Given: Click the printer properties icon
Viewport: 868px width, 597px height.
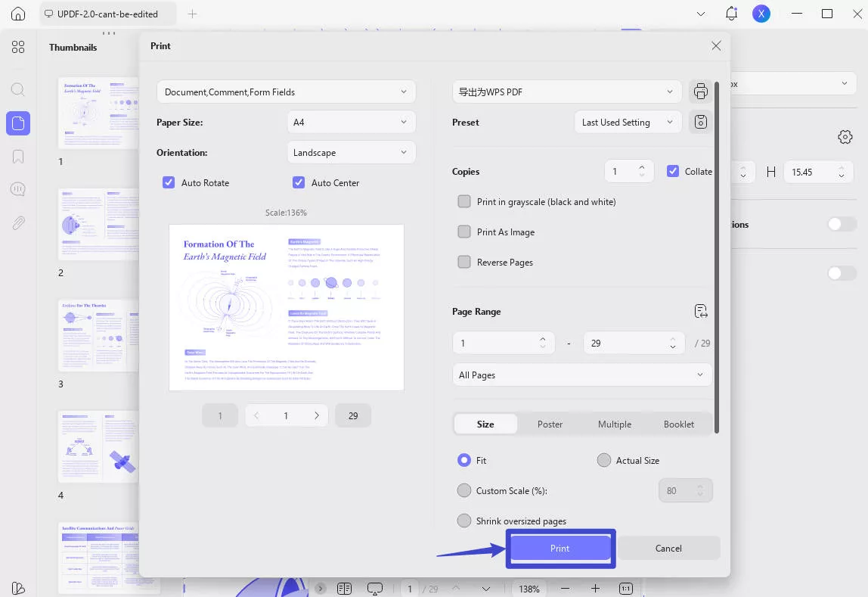Looking at the screenshot, I should click(700, 91).
